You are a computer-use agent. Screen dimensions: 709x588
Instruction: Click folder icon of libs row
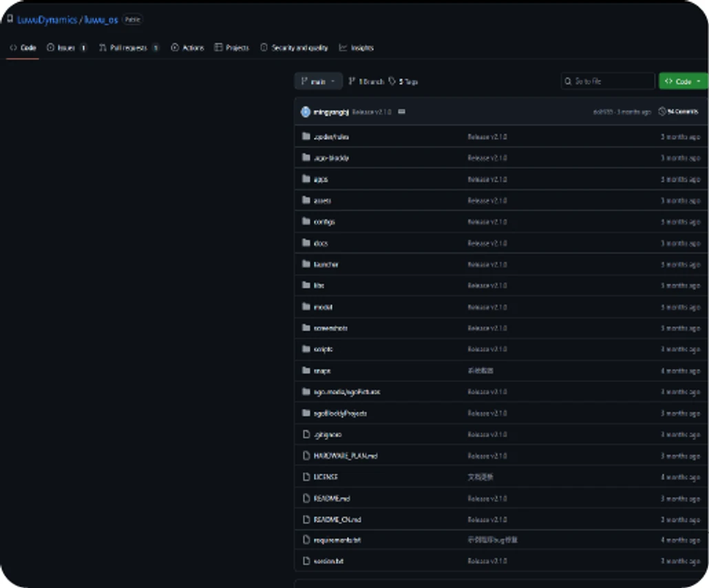[x=306, y=285]
